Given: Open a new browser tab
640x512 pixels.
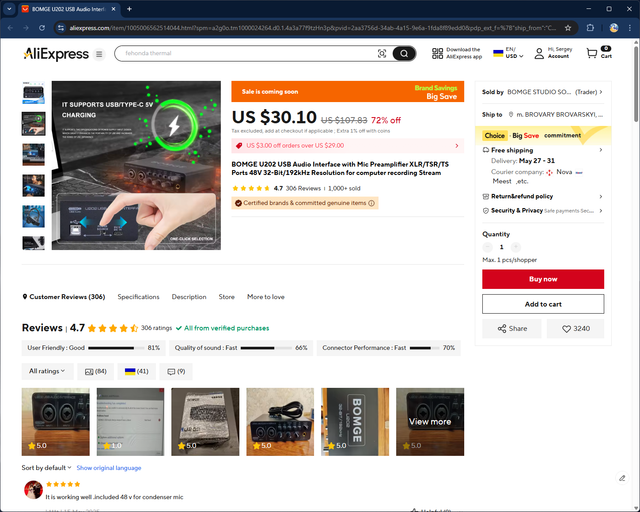Looking at the screenshot, I should tap(129, 9).
